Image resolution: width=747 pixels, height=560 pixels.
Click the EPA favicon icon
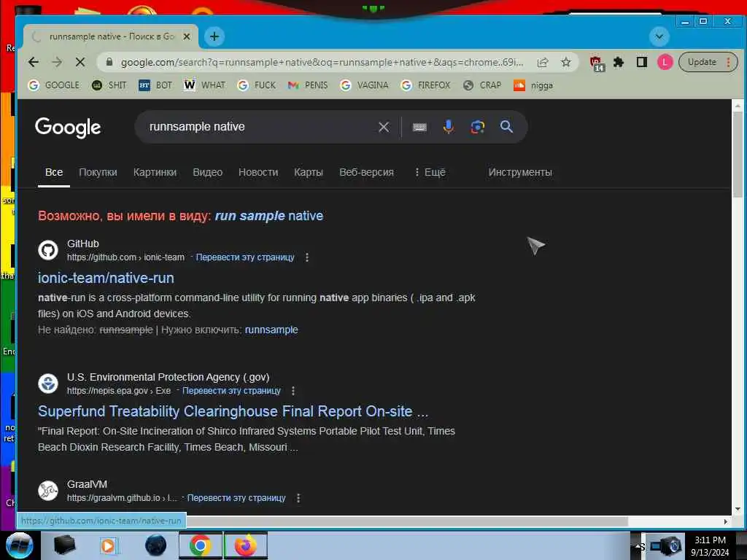pyautogui.click(x=48, y=384)
